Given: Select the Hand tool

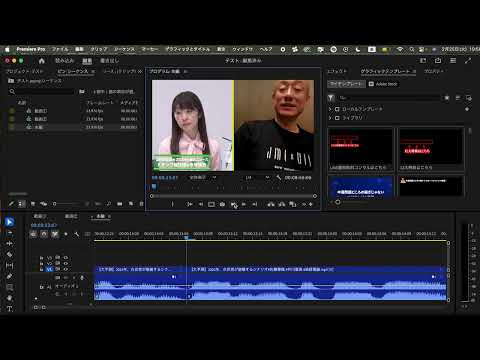Looking at the screenshot, I should 10,298.
